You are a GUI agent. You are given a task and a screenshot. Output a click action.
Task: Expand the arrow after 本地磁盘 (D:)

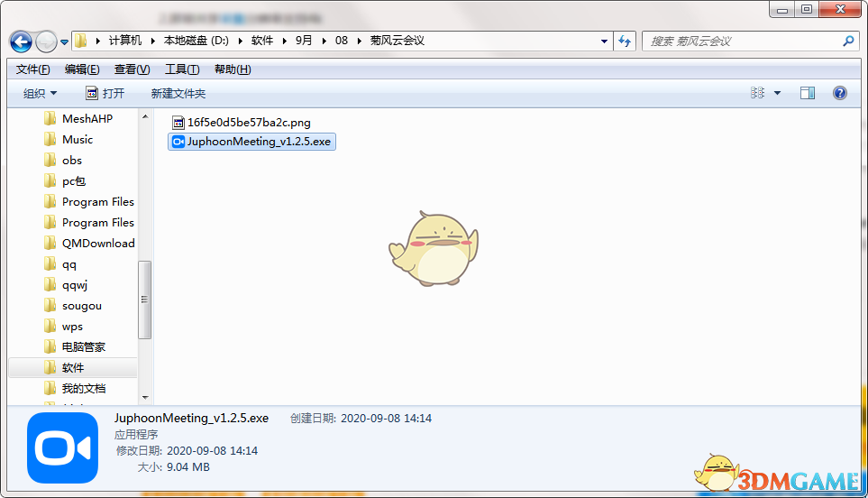tap(241, 41)
